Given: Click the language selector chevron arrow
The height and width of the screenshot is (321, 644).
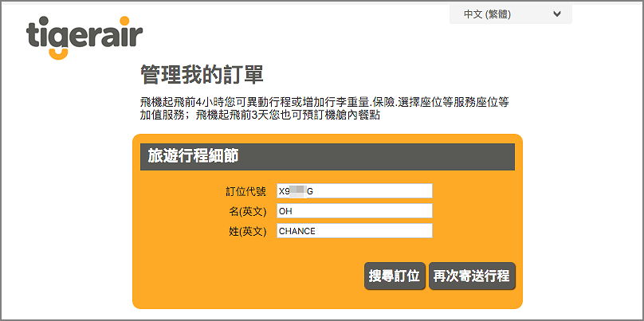Looking at the screenshot, I should 556,14.
